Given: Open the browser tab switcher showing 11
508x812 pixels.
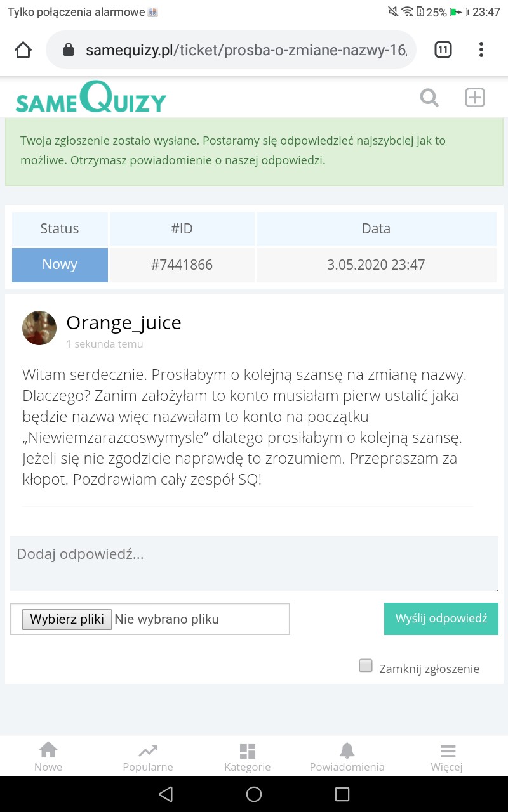Looking at the screenshot, I should pos(443,49).
